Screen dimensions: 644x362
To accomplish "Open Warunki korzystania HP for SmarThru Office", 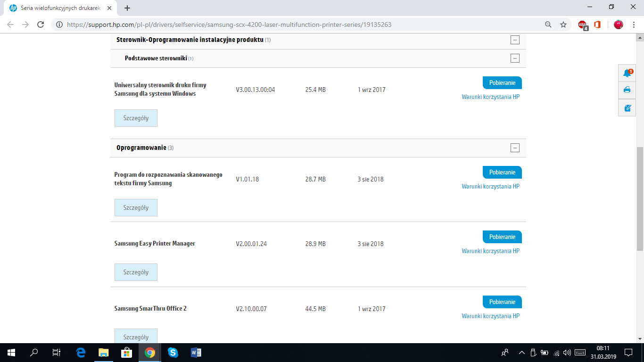I will (490, 316).
